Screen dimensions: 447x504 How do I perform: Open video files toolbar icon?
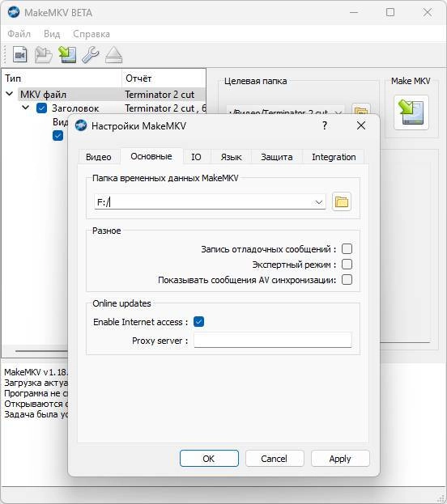click(x=20, y=55)
